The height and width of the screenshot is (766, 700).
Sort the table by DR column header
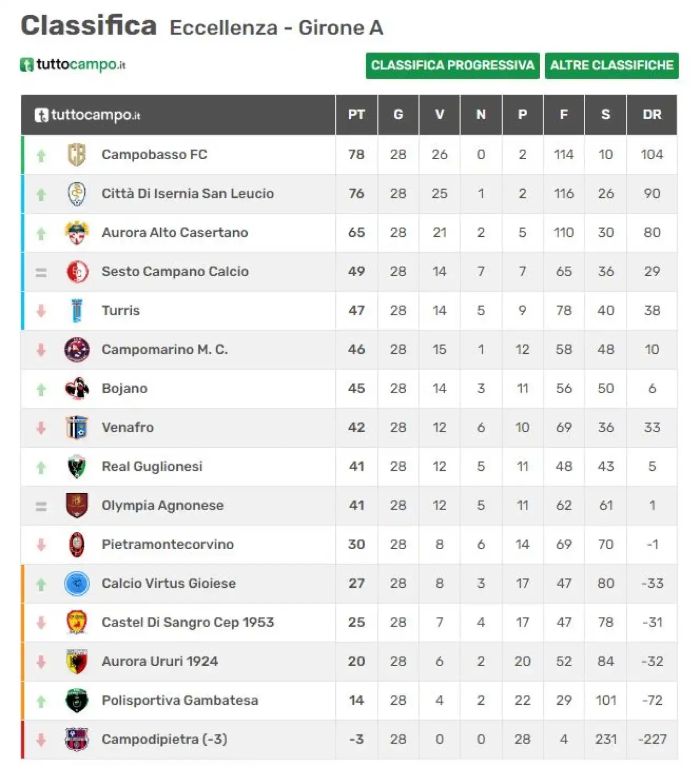pyautogui.click(x=652, y=115)
